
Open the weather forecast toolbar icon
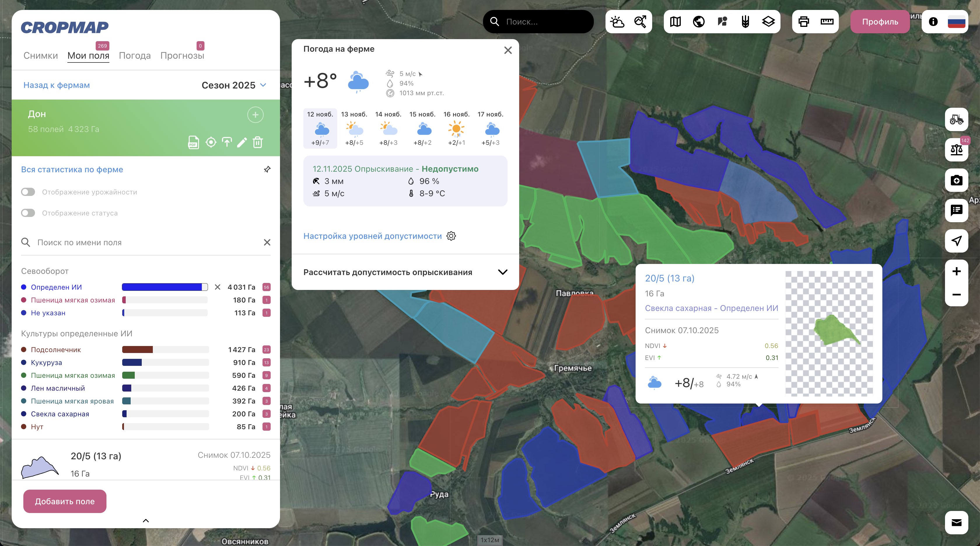tap(617, 22)
